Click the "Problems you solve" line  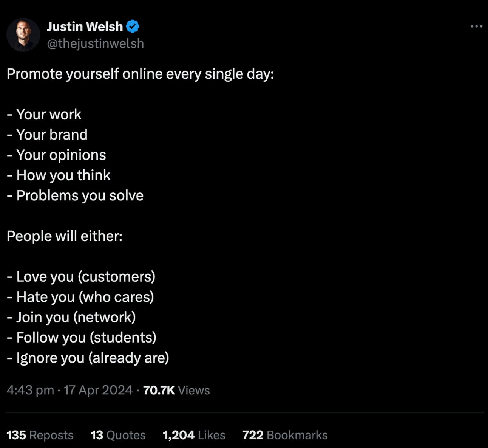pos(75,195)
